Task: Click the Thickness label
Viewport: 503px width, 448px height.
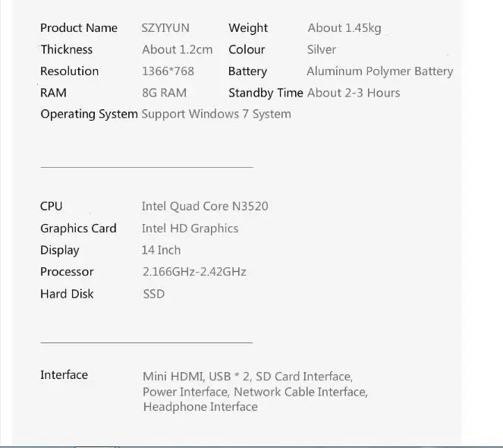Action: pyautogui.click(x=67, y=49)
